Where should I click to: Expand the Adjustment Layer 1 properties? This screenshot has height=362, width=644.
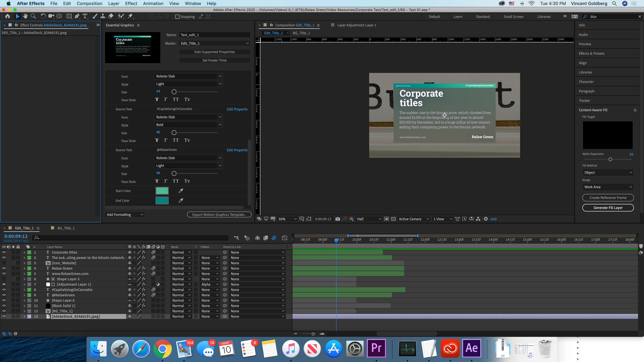pos(24,285)
